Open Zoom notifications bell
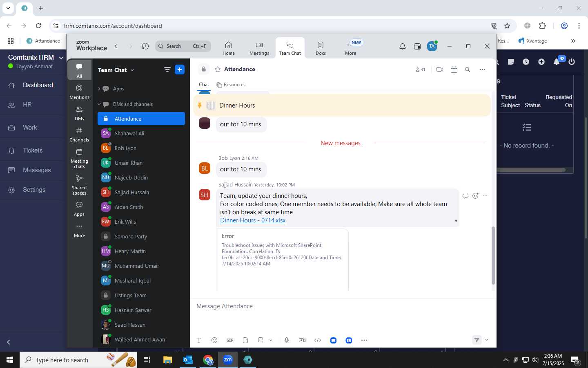 [402, 46]
